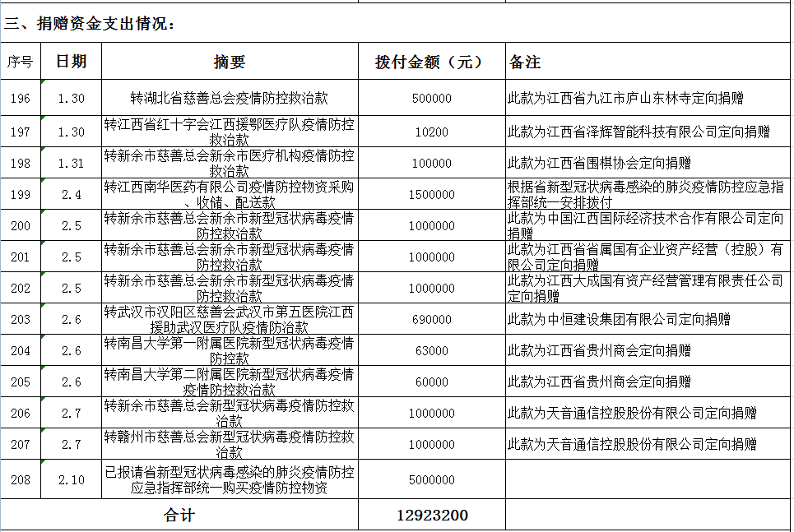This screenshot has width=794, height=532.
Task: Select note about 疫情防控应急指挥部统一安排拨付
Action: point(646,194)
